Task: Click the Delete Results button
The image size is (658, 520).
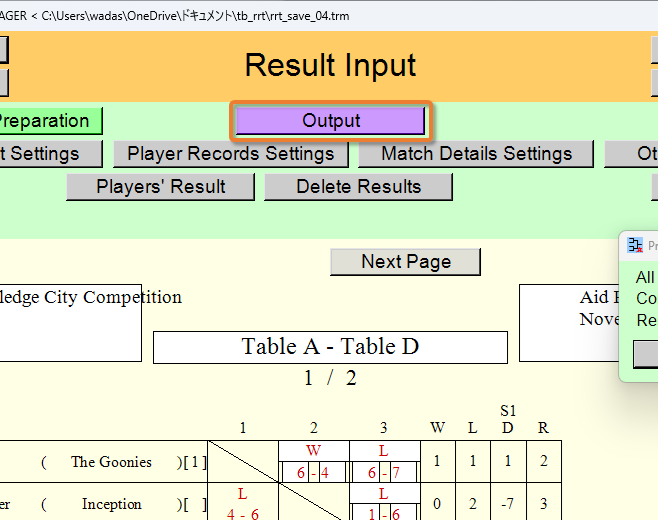Action: coord(358,187)
